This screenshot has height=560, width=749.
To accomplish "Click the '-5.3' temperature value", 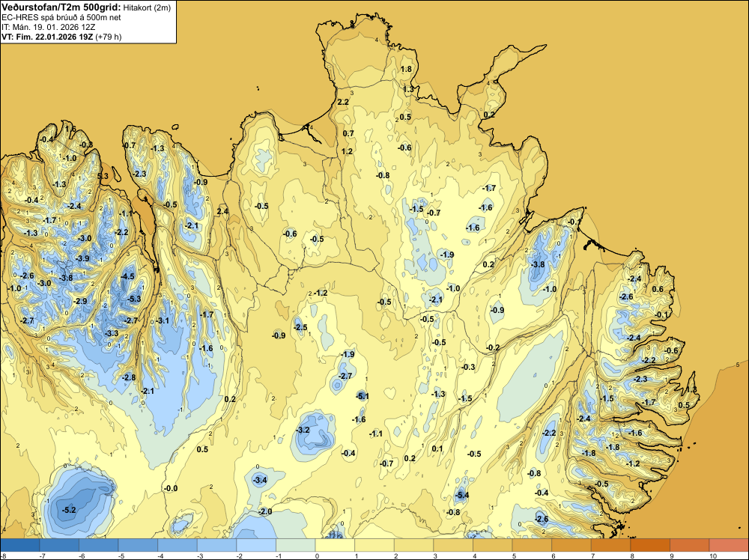I will (135, 299).
